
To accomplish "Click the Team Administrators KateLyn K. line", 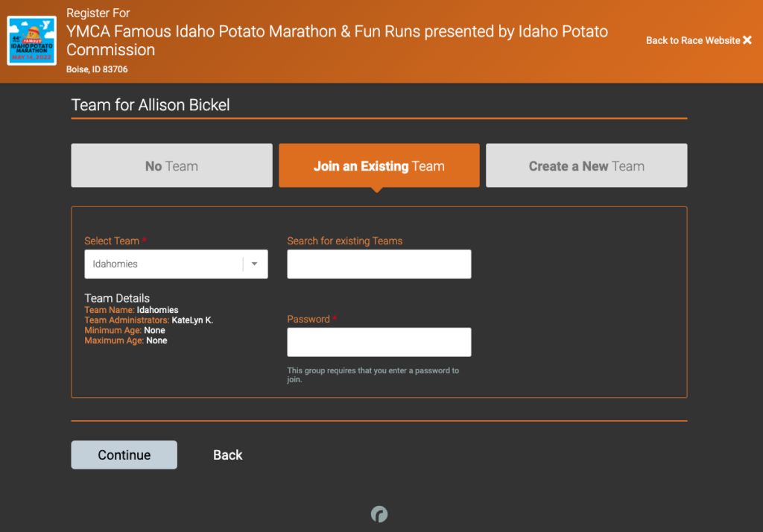I will click(x=149, y=320).
